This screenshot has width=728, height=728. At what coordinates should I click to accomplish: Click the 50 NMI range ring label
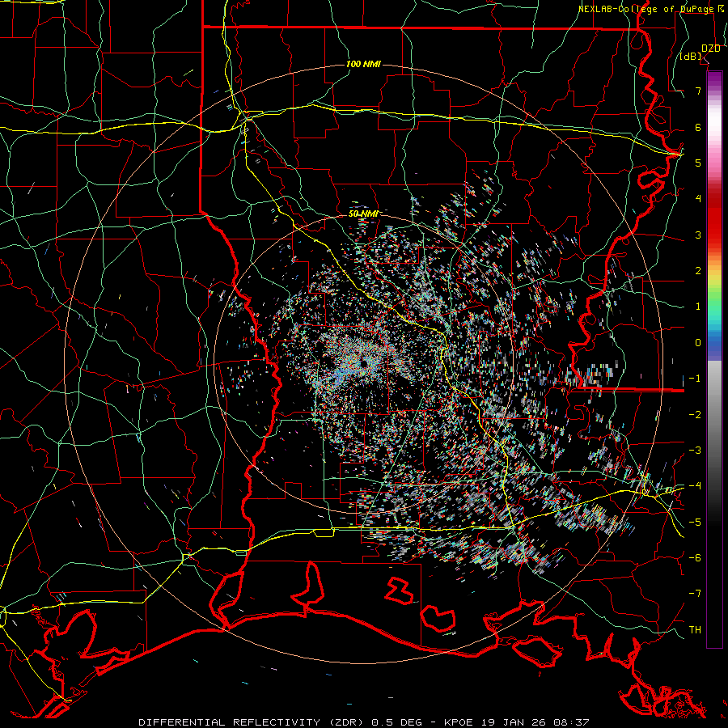click(x=363, y=214)
